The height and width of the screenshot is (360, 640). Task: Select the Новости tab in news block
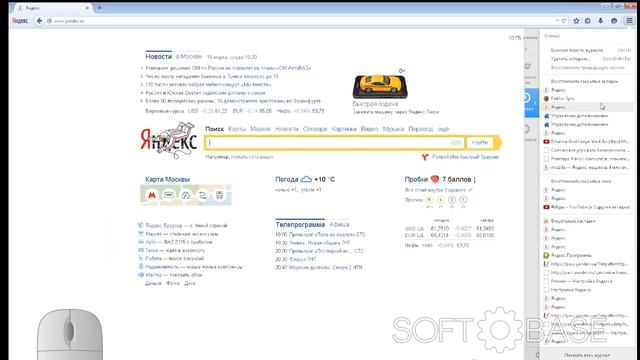(x=158, y=57)
